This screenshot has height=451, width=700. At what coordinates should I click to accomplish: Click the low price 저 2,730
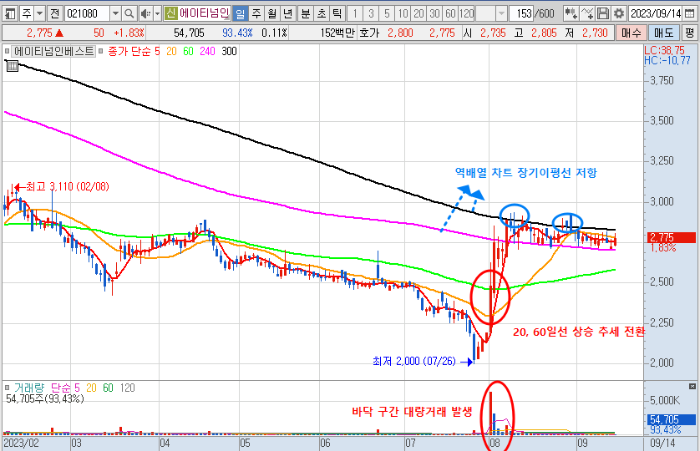[595, 33]
